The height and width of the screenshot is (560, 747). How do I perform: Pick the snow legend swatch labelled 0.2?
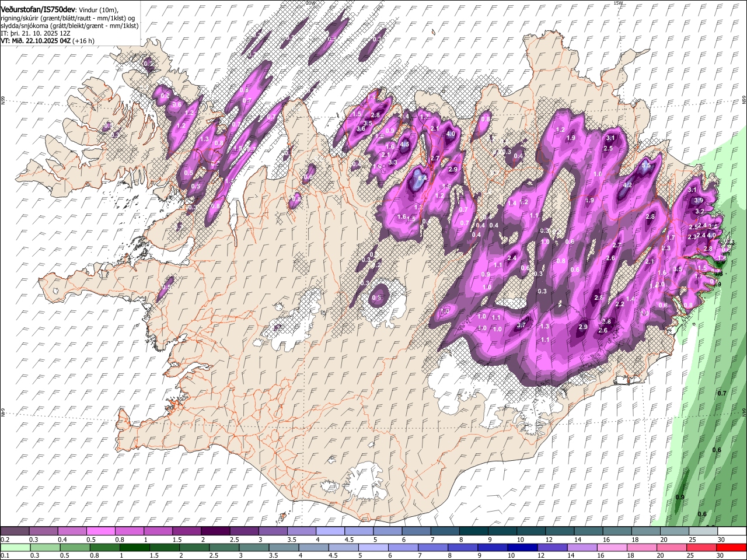tap(15, 531)
